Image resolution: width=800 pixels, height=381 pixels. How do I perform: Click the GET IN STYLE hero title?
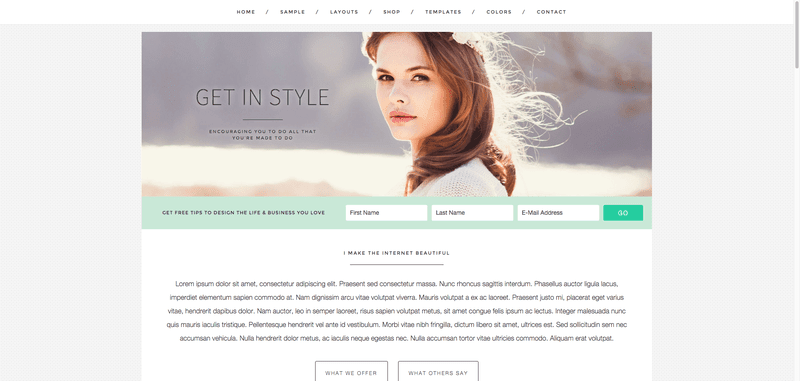pyautogui.click(x=262, y=97)
